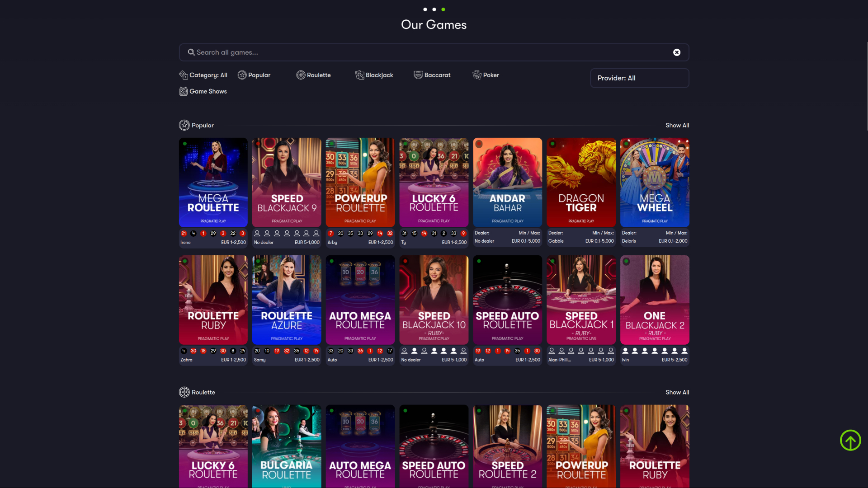Select the first carousel dot indicator
Screen dimensions: 868x488
click(x=425, y=9)
